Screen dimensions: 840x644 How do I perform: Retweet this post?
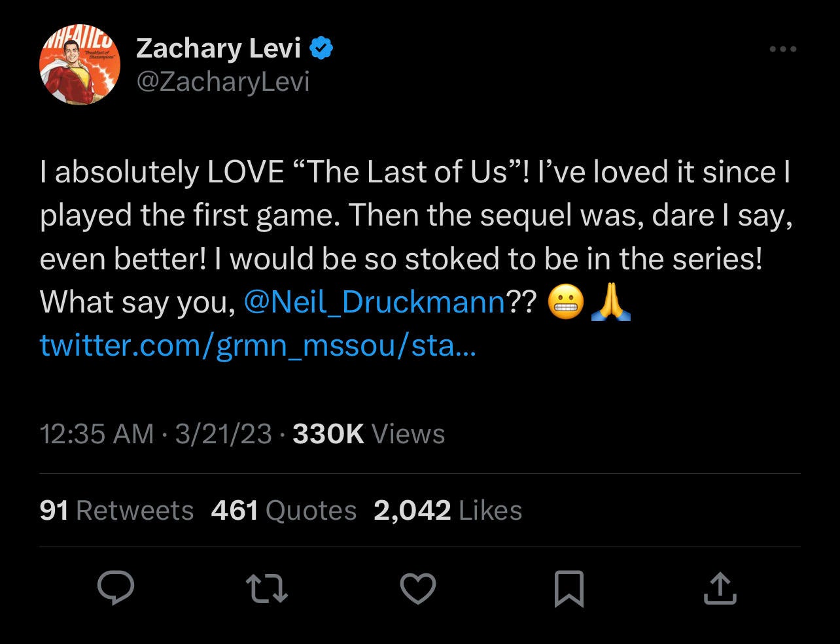(x=268, y=589)
